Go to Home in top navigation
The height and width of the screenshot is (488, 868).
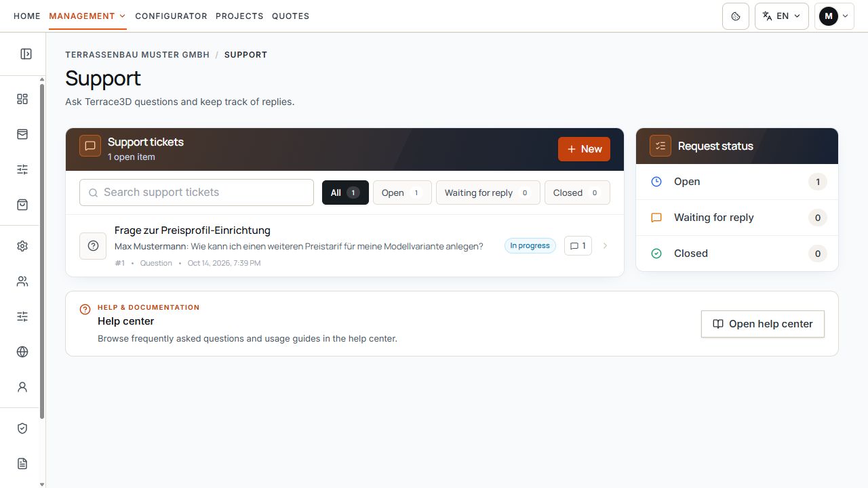click(27, 16)
